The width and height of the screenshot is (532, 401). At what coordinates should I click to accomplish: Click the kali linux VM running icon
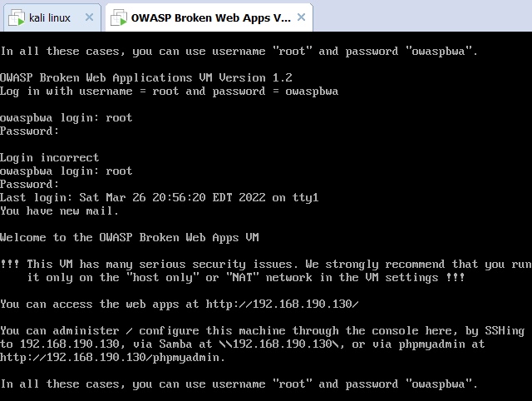[x=17, y=17]
